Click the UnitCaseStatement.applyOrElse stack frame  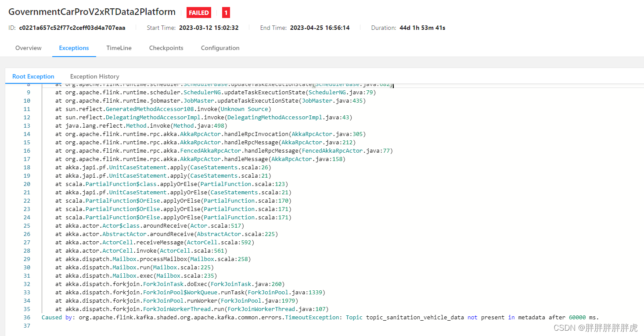(x=173, y=193)
